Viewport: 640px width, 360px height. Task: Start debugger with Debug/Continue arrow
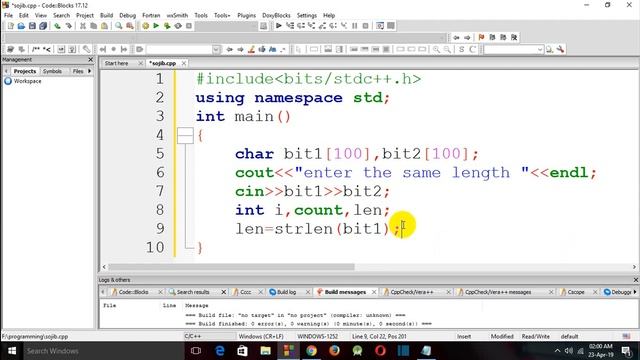click(x=279, y=26)
